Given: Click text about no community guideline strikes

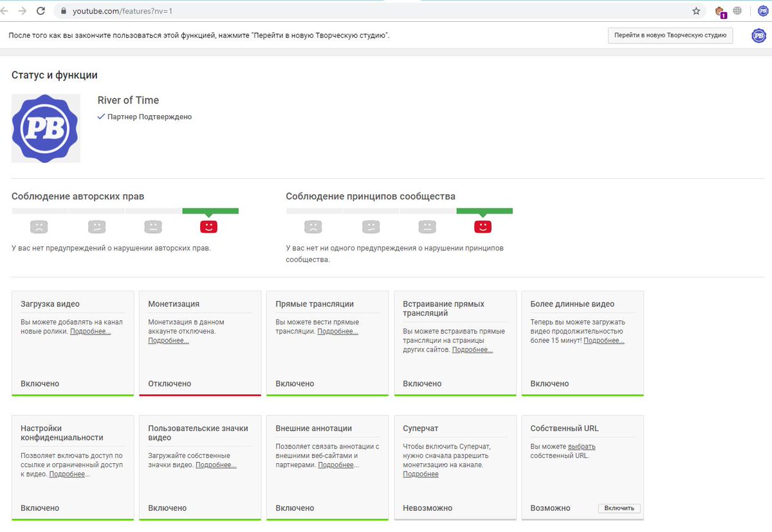Looking at the screenshot, I should tap(395, 253).
